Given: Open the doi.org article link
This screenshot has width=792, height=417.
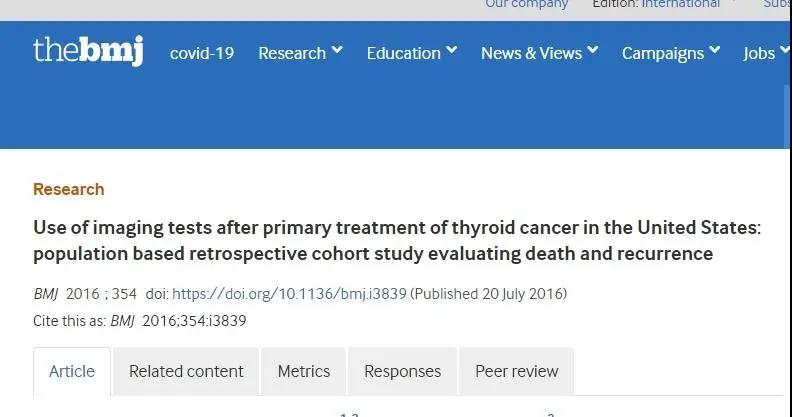Looking at the screenshot, I should point(289,294).
